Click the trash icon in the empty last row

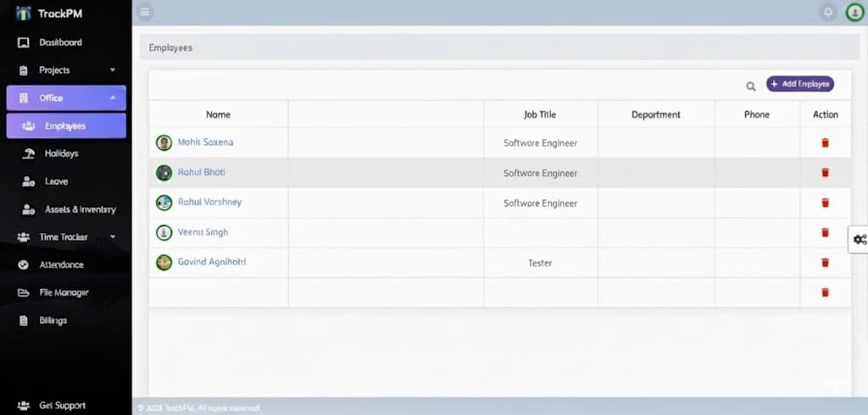click(825, 292)
